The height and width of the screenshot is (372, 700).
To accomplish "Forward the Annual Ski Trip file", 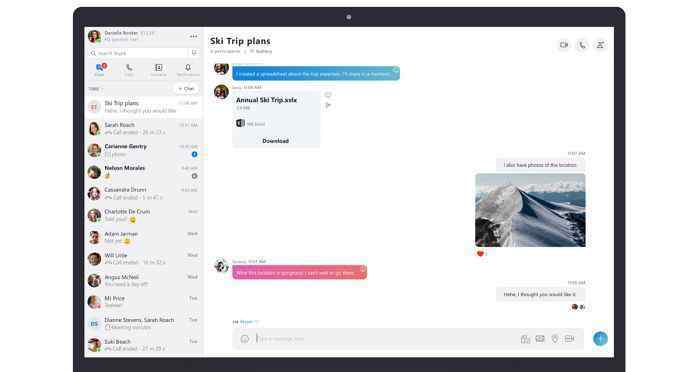I will coord(328,105).
